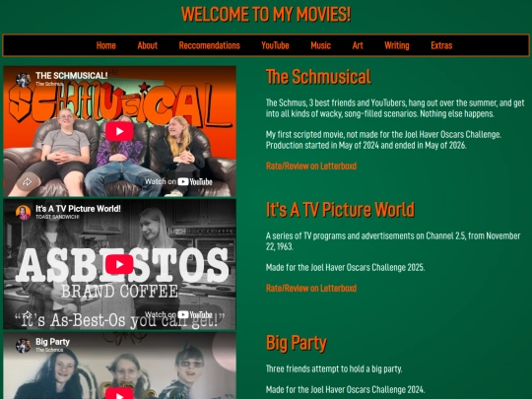
Task: Click the Big Party video title link
Action: (x=52, y=341)
